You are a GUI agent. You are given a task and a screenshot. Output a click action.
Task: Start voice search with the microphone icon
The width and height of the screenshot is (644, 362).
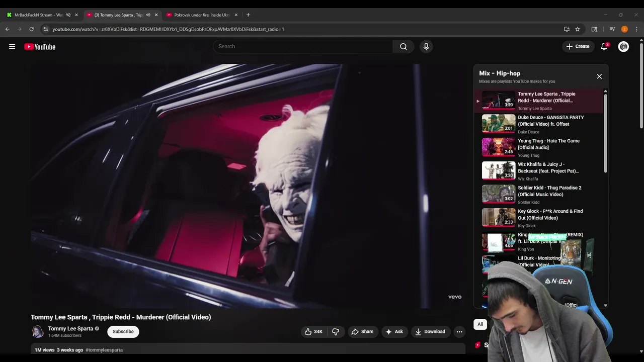426,46
